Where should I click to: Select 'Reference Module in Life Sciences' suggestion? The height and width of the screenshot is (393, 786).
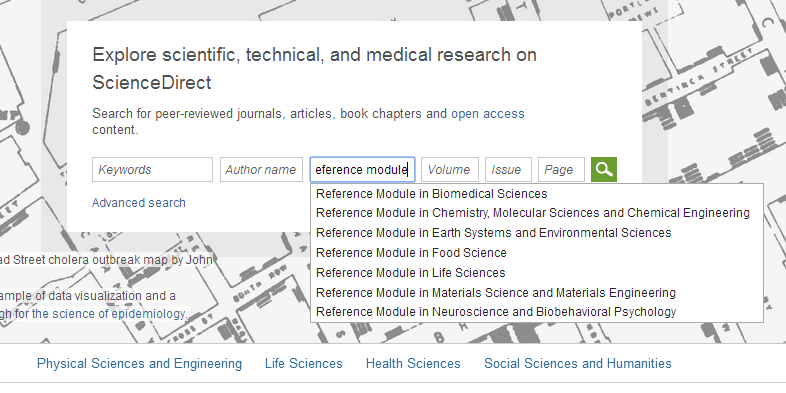pos(537,273)
